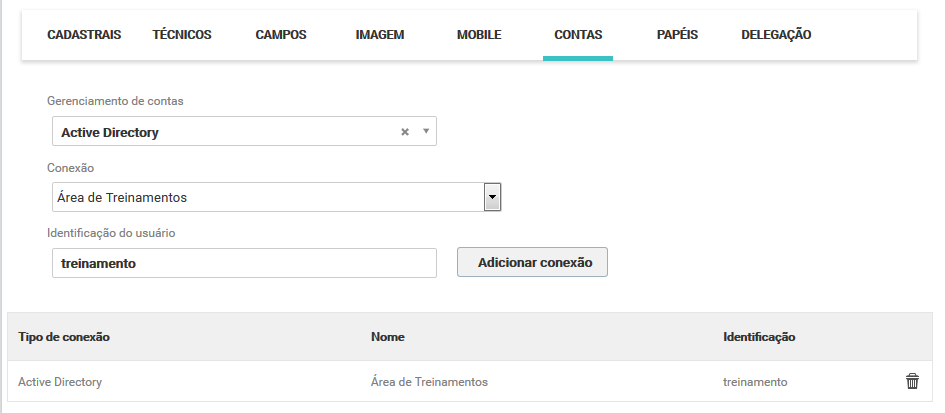Screen dimensions: 945x413
Task: Focus the Identificação do usuário field
Action: [x=244, y=263]
